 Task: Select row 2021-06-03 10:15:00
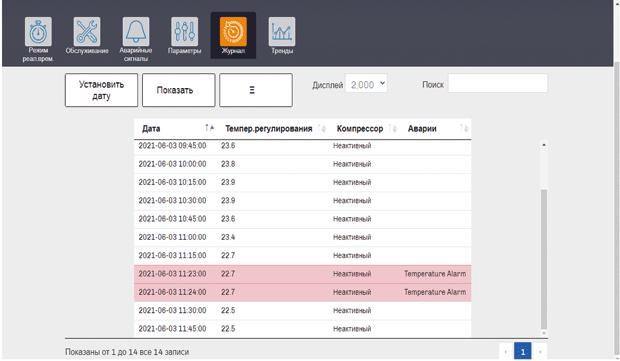pos(302,182)
